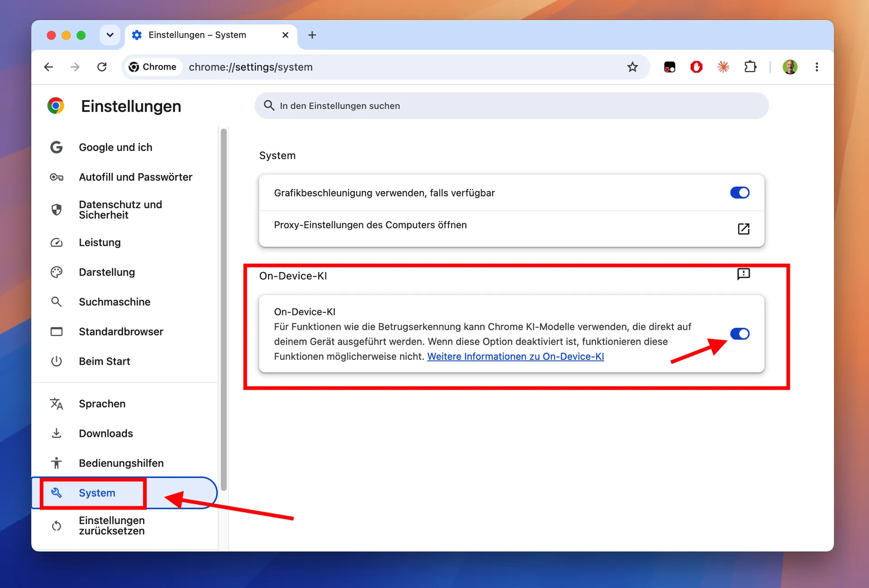Open the black-red extension icon in the toolbar
The width and height of the screenshot is (869, 588).
pos(669,67)
